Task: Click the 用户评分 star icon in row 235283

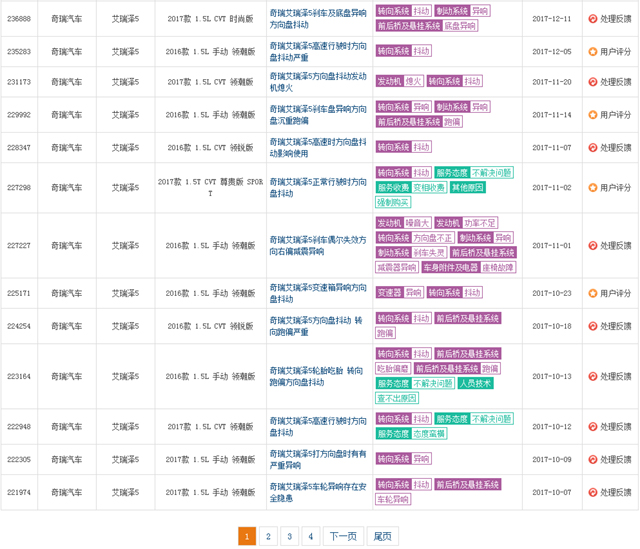Action: pyautogui.click(x=593, y=51)
